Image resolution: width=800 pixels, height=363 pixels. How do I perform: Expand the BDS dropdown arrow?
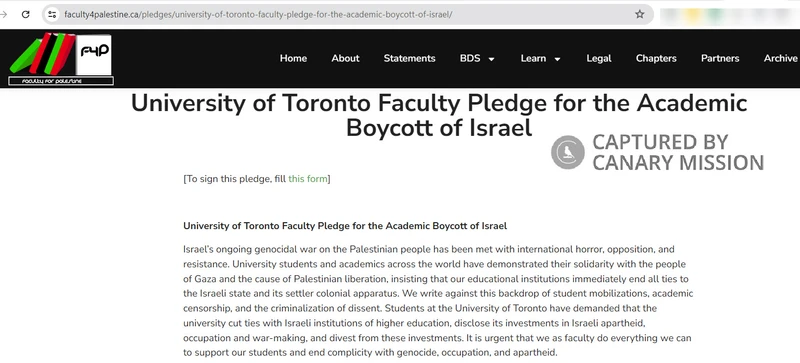(491, 59)
